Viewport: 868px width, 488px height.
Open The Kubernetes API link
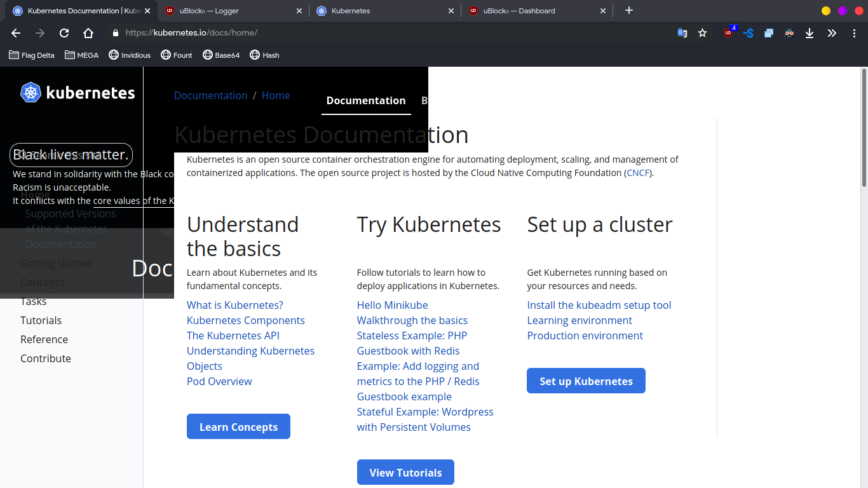(233, 335)
